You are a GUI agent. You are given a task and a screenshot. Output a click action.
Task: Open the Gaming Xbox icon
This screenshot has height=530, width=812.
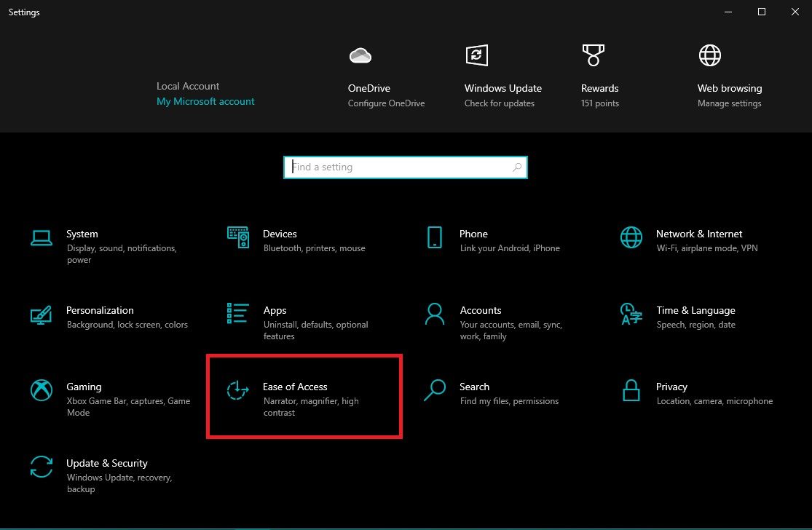(x=42, y=390)
